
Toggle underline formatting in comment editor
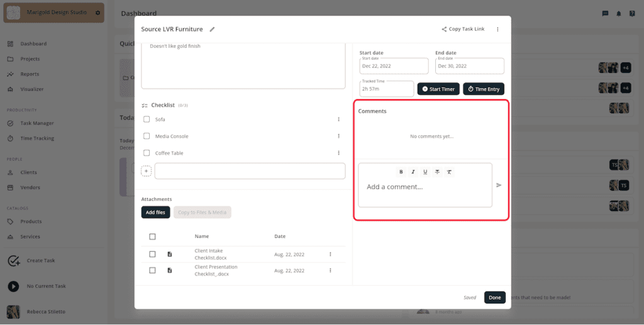tap(425, 172)
